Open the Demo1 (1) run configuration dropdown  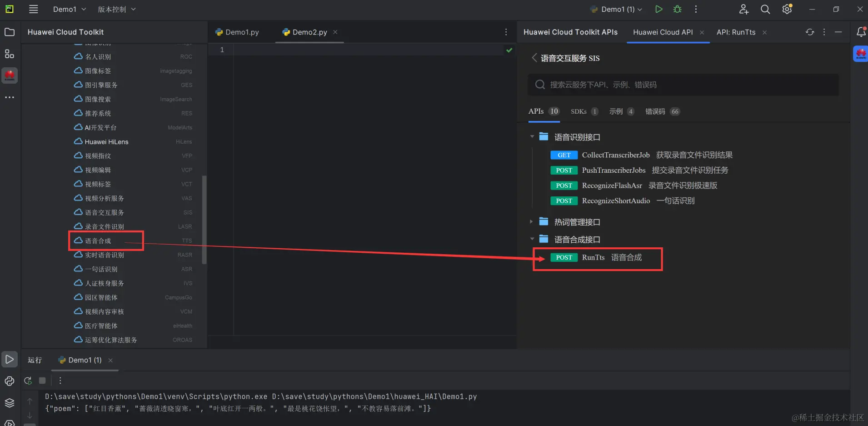[616, 9]
